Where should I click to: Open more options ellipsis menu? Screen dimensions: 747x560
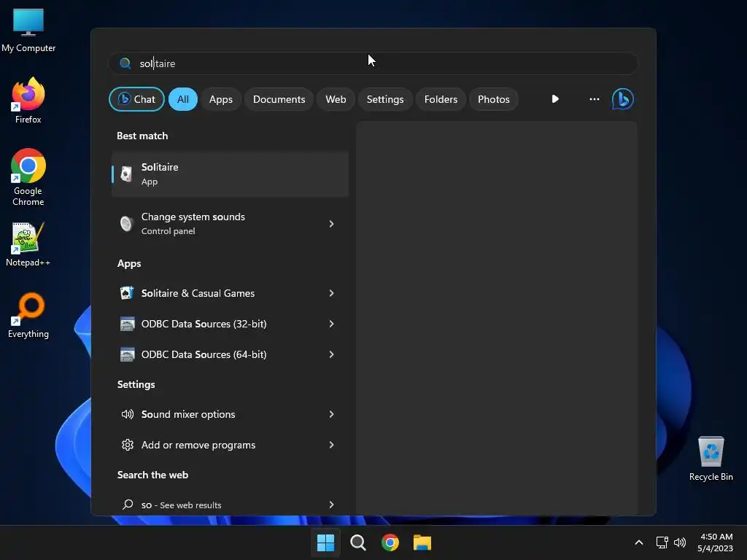(594, 99)
